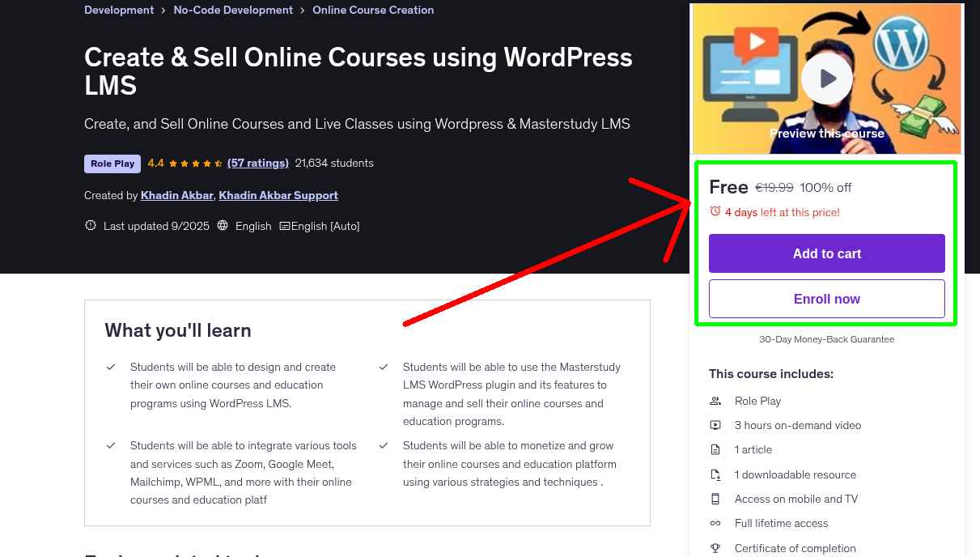Open the 57 ratings link

(x=258, y=163)
